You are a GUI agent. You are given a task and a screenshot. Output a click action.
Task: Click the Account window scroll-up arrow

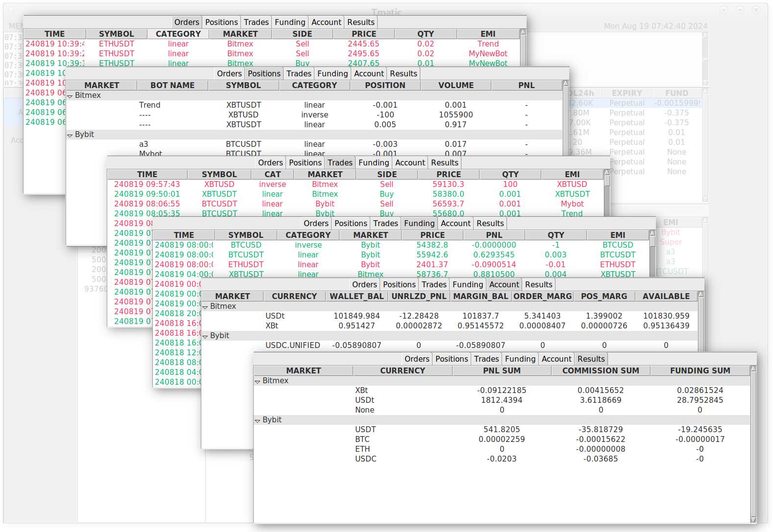[701, 294]
